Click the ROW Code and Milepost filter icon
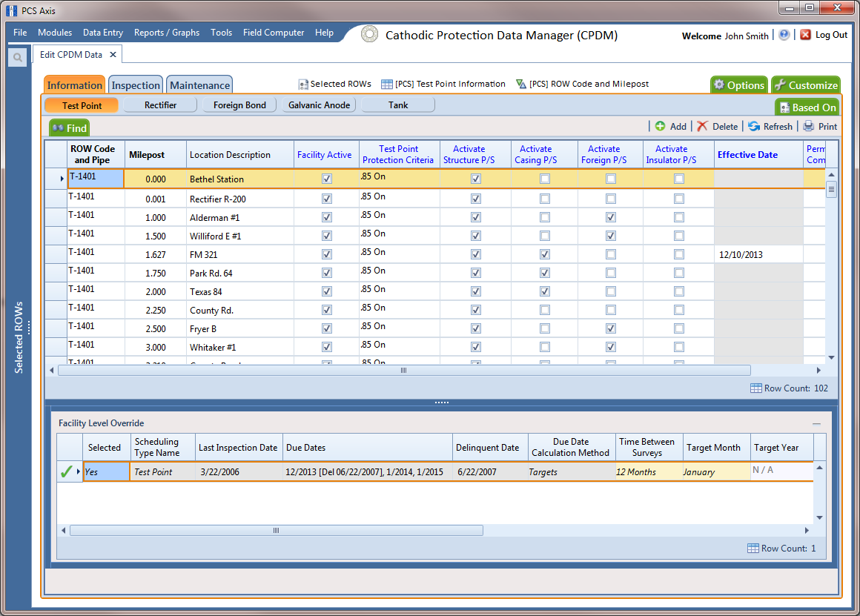Viewport: 860px width, 616px height. click(521, 84)
